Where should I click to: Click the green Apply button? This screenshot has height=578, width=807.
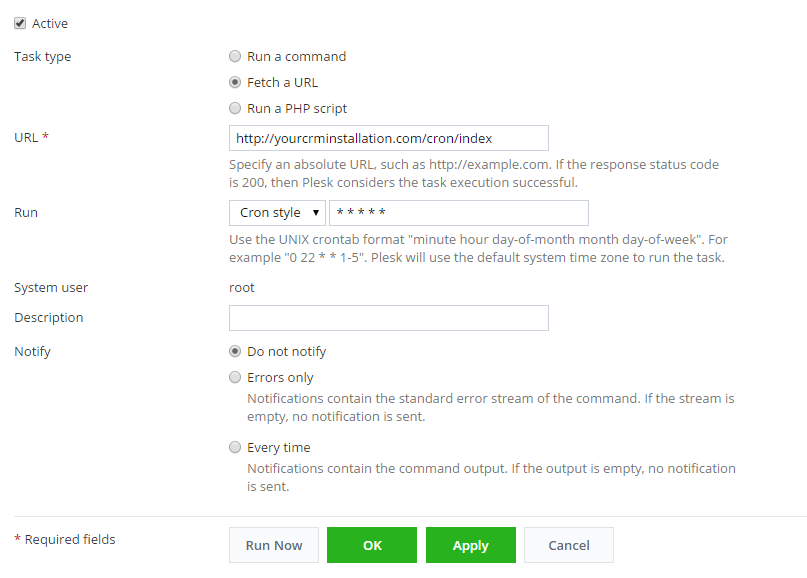point(470,545)
